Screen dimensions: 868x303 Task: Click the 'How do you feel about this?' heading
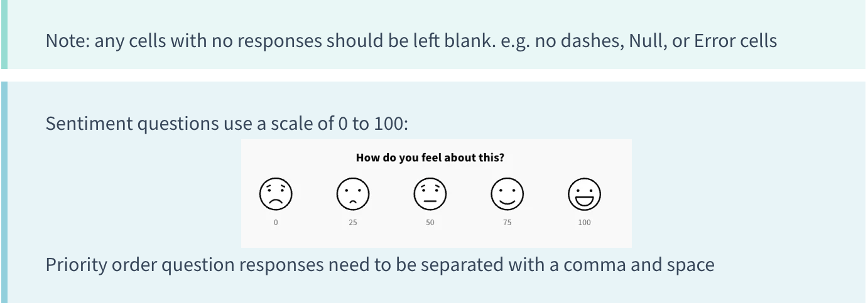[430, 157]
